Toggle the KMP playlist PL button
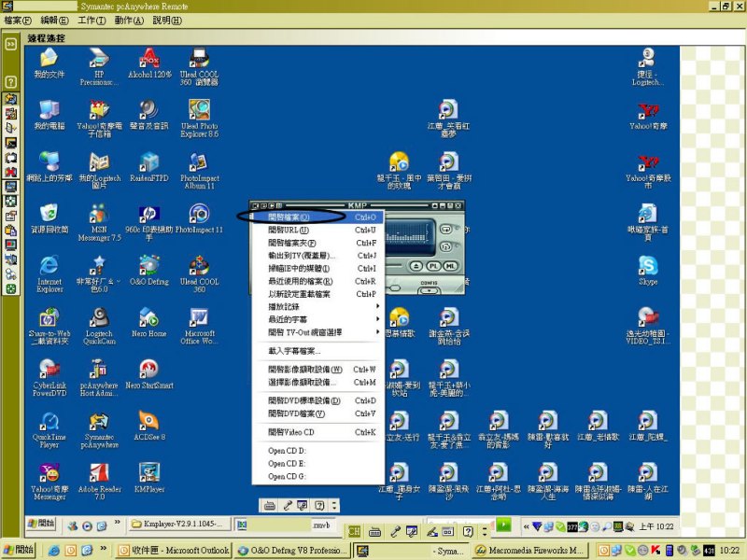This screenshot has height=560, width=747. pos(433,266)
